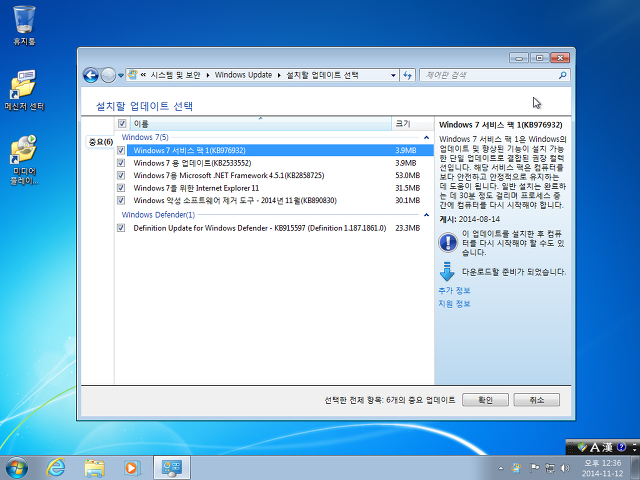640x480 pixels.
Task: Collapse the Windows 7(5) group
Action: 427,138
